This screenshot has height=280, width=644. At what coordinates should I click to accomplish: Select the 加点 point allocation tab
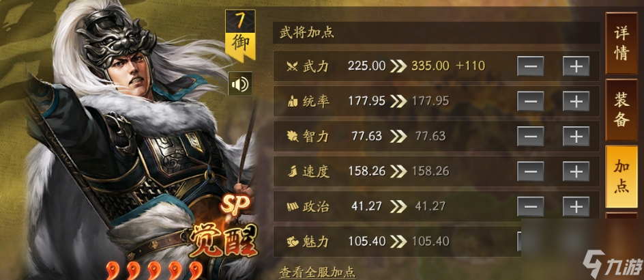click(621, 176)
